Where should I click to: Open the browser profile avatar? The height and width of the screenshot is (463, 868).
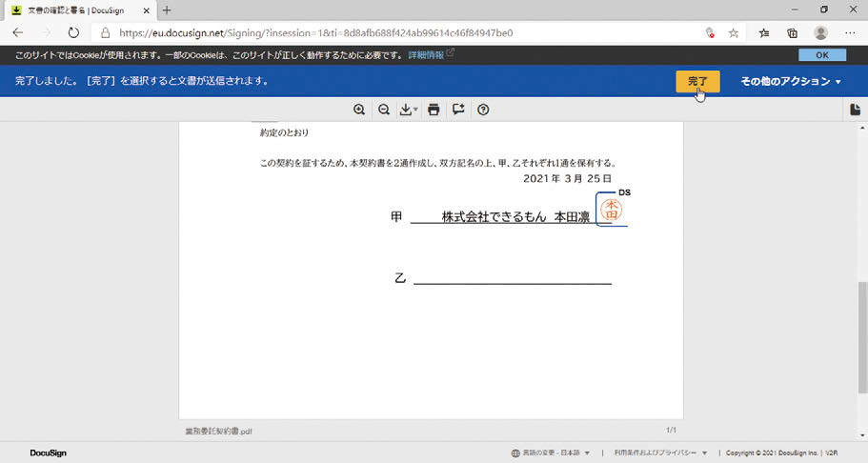pyautogui.click(x=821, y=32)
